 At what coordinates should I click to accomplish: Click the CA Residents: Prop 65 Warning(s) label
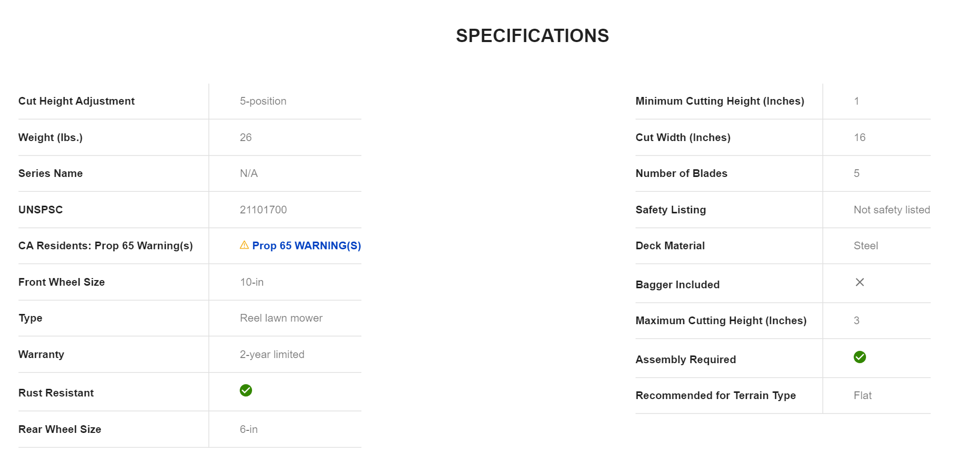point(105,246)
